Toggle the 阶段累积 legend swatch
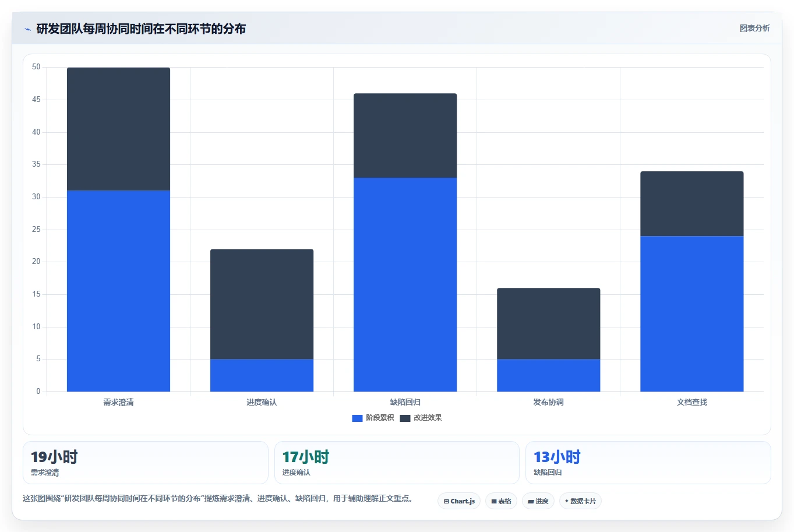Viewport: 794px width, 532px height. [x=357, y=418]
